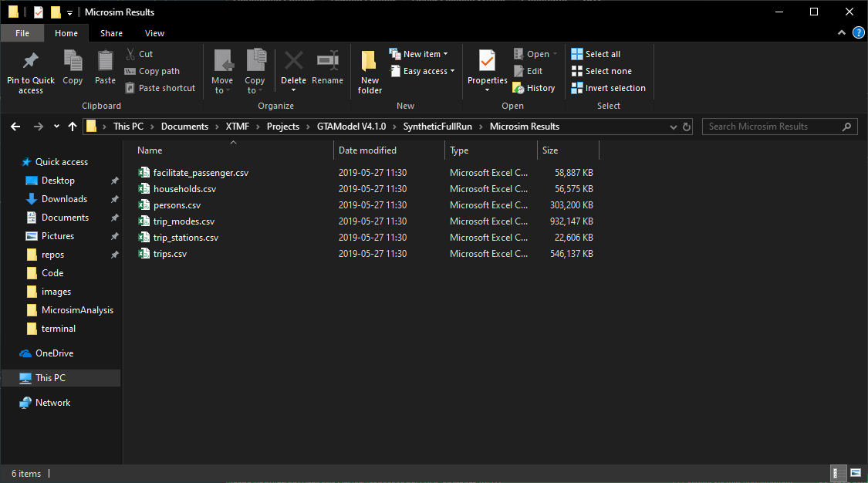Create a New folder
Screen dimensions: 868x483
(370, 72)
